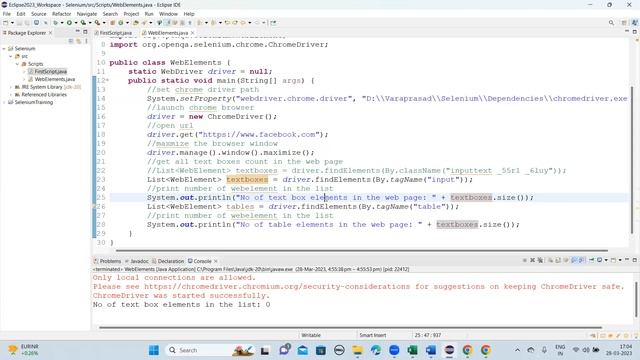Collapse the src folder node

point(11,56)
